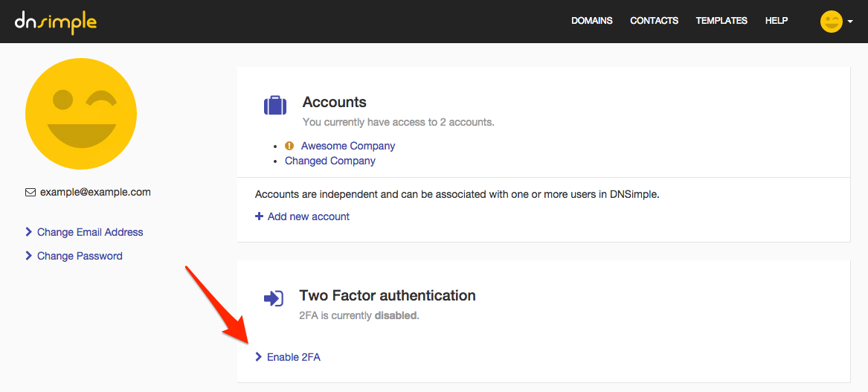This screenshot has width=868, height=392.
Task: Click the dropdown caret beside navbar avatar
Action: pos(850,22)
